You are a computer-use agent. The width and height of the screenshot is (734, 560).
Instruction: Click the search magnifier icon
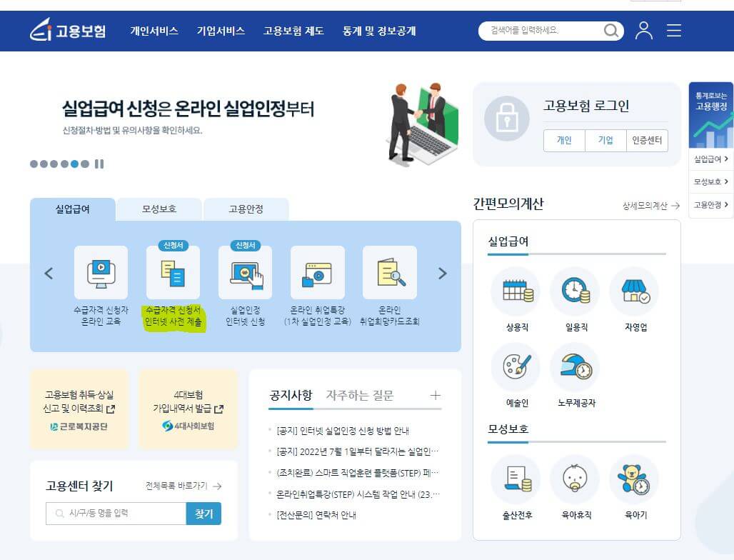tap(610, 31)
